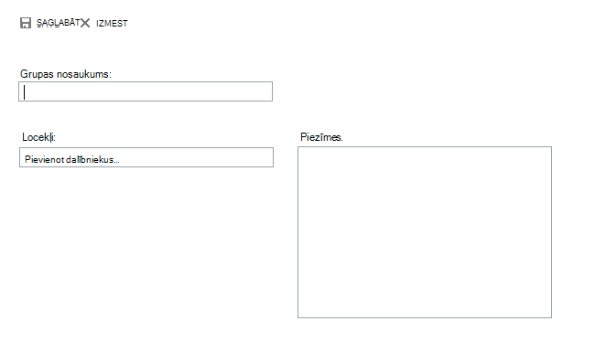606x364 pixels.
Task: Click the floppy disk save icon
Action: coord(26,23)
